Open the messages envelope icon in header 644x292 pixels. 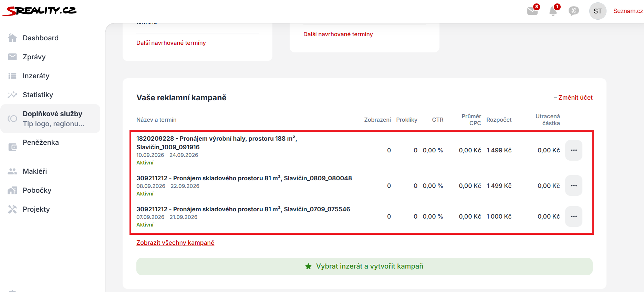pyautogui.click(x=532, y=11)
